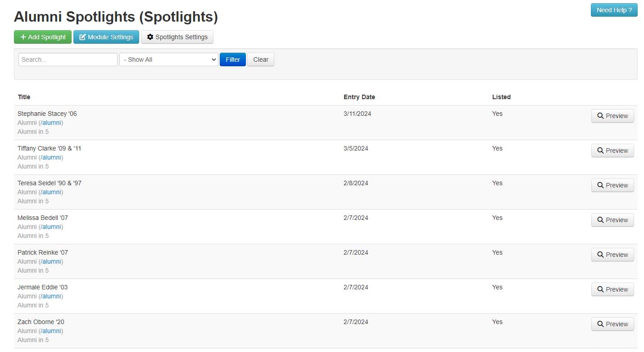Screen dimensions: 644x352
Task: Click the Clear button
Action: (x=260, y=59)
